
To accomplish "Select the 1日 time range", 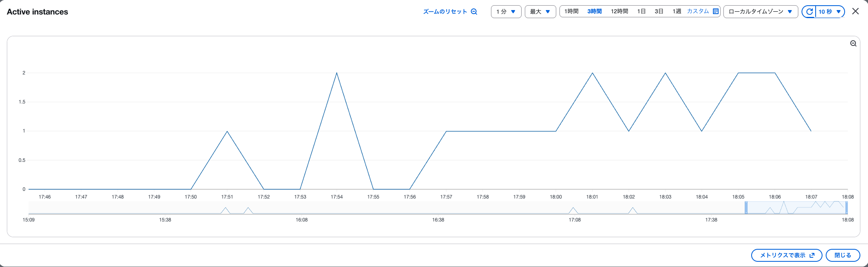I will pyautogui.click(x=641, y=11).
